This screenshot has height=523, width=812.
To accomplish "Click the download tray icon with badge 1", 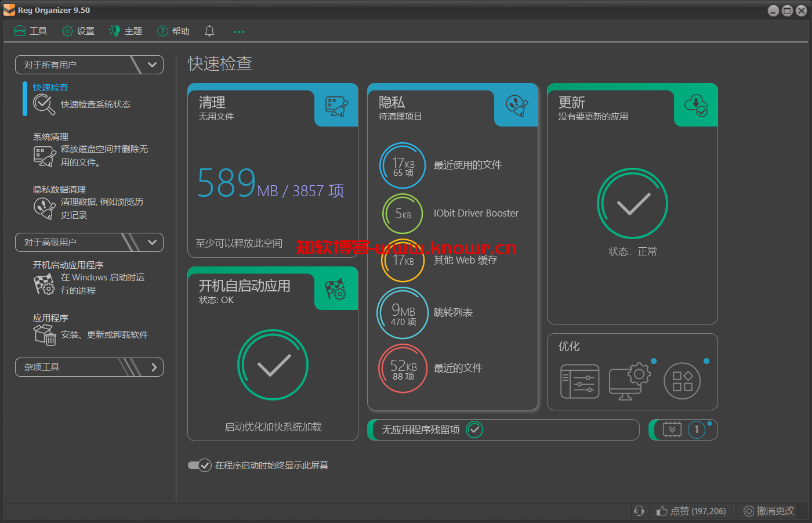I will click(672, 430).
